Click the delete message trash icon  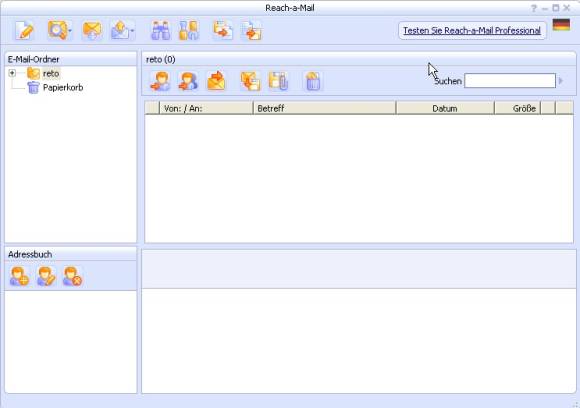click(313, 81)
